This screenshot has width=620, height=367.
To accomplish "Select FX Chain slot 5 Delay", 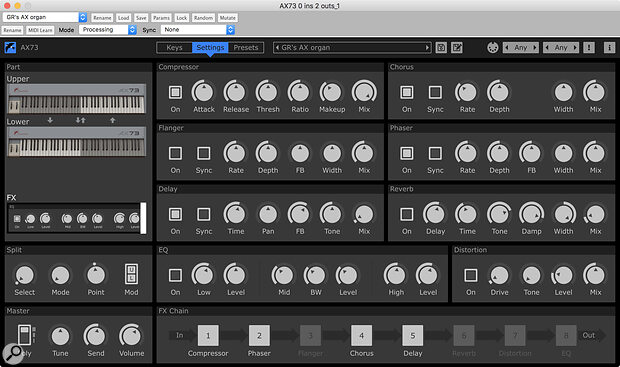I will (x=413, y=335).
